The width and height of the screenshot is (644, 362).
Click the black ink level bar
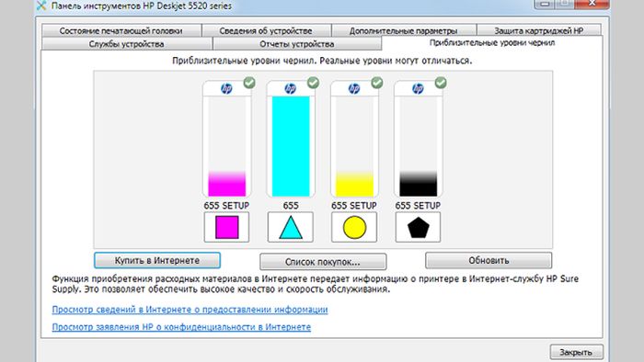[x=418, y=184]
